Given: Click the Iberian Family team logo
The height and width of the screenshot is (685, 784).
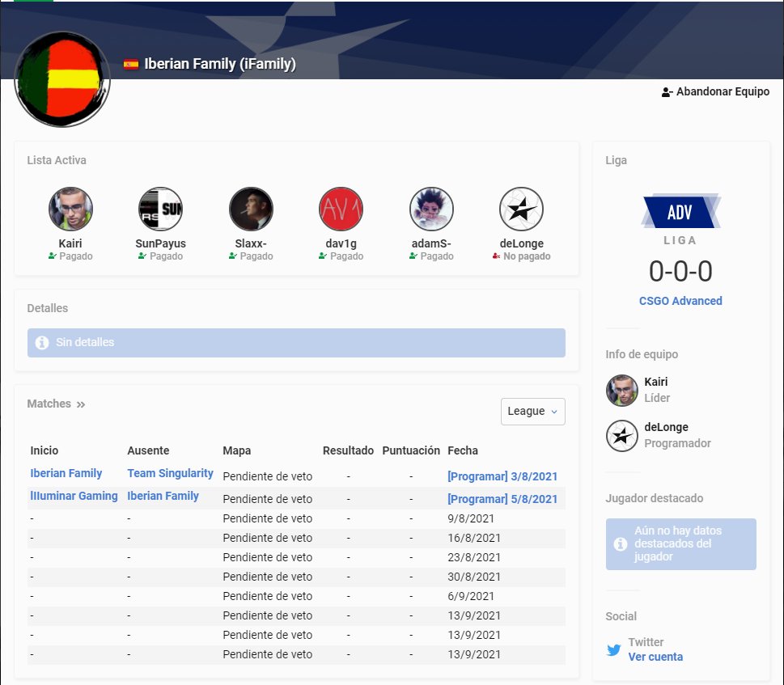Looking at the screenshot, I should pos(62,79).
